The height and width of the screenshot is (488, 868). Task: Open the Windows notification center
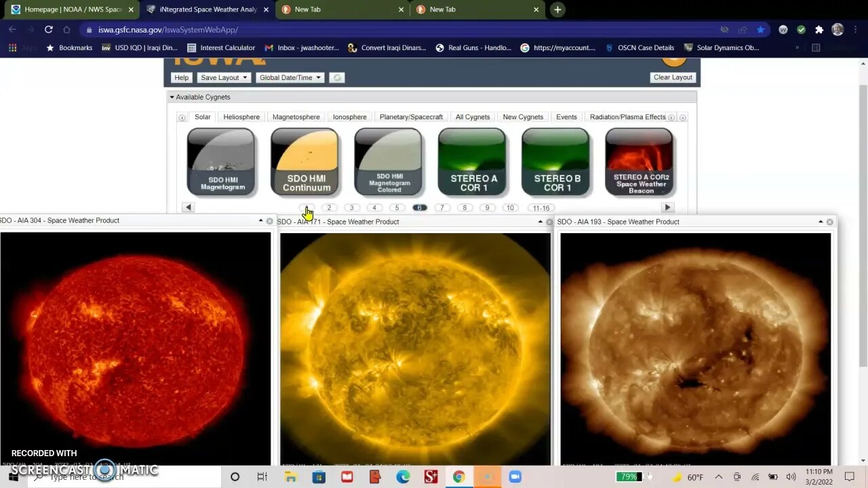coord(850,477)
